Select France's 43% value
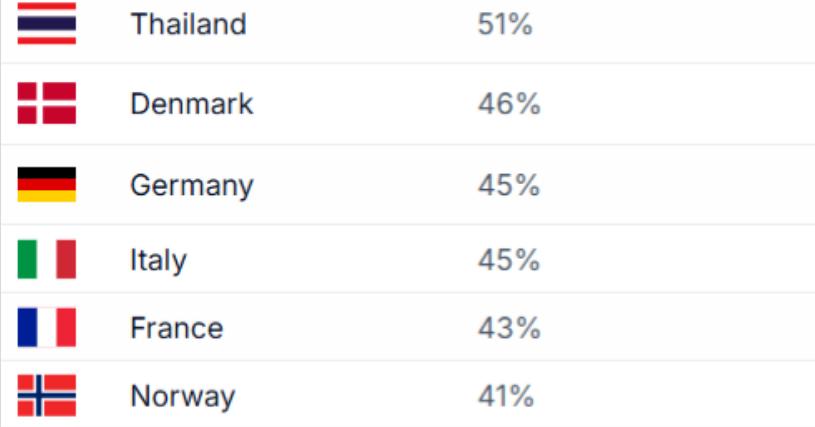This screenshot has width=815, height=427. pos(508,328)
